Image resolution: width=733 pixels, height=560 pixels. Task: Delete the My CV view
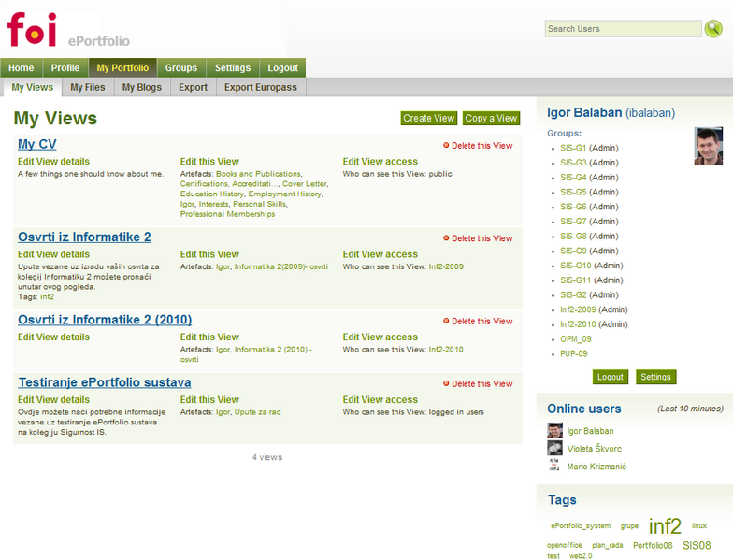[478, 146]
